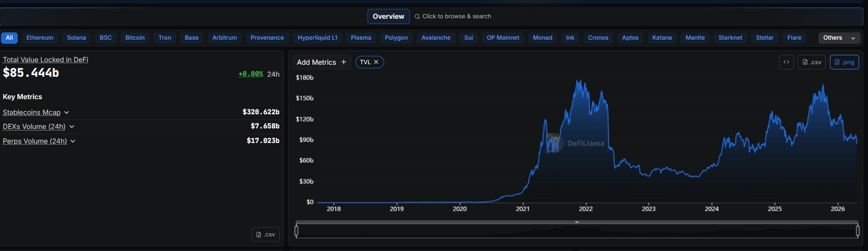Open the Overview tab
This screenshot has width=868, height=251.
tap(388, 17)
